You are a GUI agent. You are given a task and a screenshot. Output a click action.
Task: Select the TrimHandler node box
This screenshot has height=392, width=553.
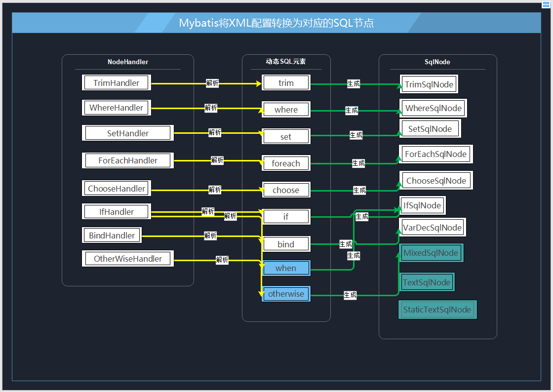click(117, 82)
